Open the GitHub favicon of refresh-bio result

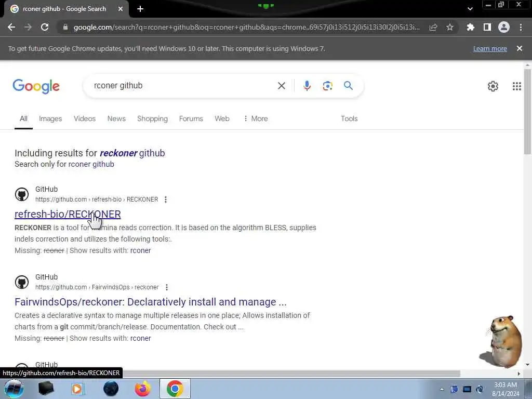tap(22, 194)
